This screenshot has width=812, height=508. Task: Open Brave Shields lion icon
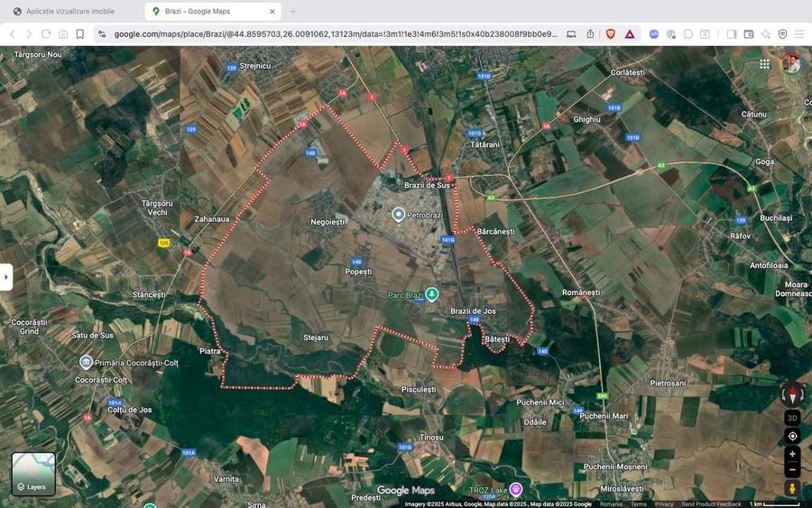(x=611, y=34)
